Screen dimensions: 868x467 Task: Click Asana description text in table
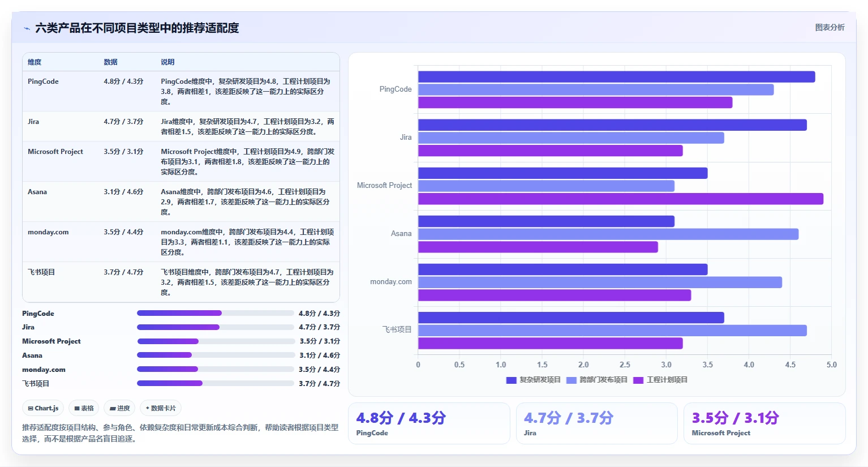[246, 202]
